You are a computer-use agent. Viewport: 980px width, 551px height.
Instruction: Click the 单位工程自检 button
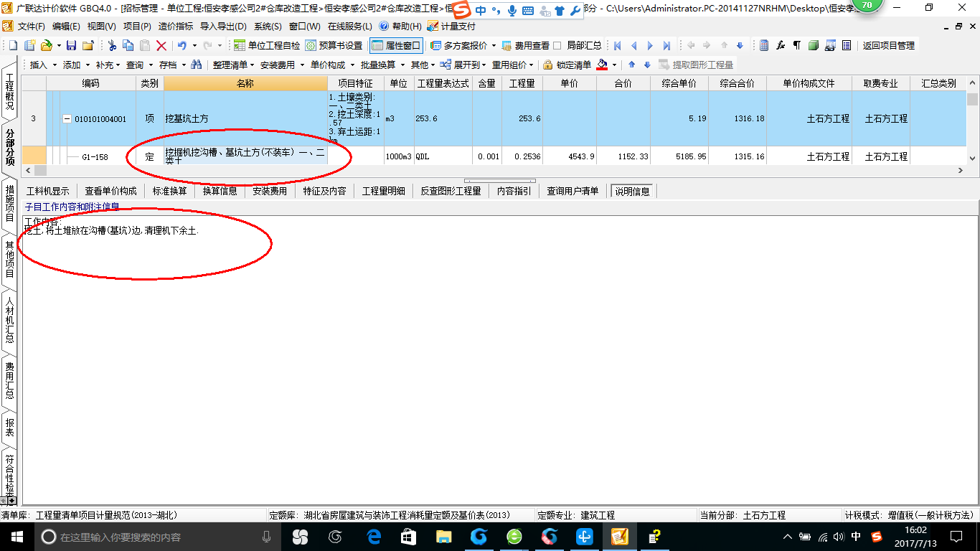click(267, 45)
